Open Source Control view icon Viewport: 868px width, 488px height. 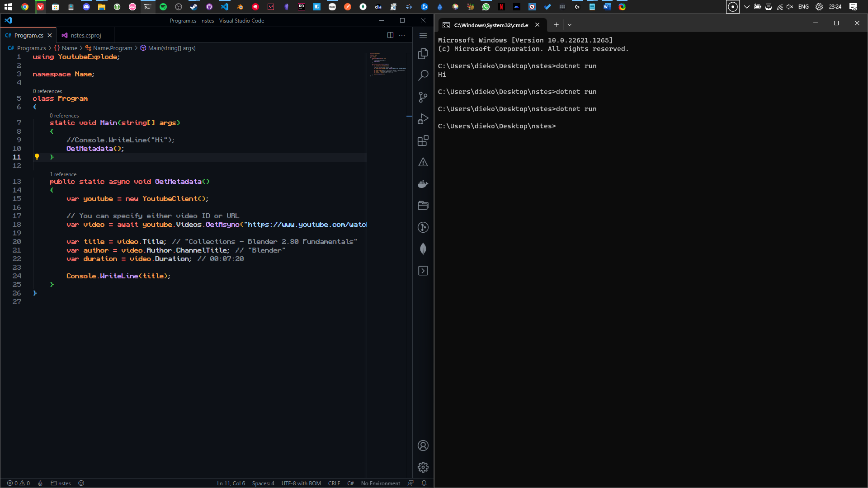coord(423,97)
